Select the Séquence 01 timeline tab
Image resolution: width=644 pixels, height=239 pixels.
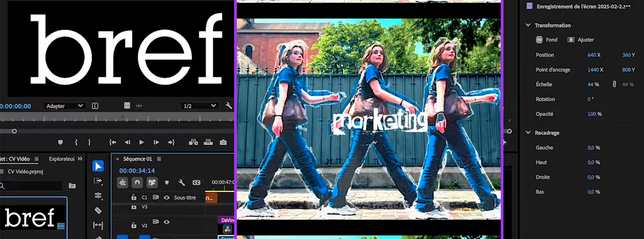tap(138, 159)
